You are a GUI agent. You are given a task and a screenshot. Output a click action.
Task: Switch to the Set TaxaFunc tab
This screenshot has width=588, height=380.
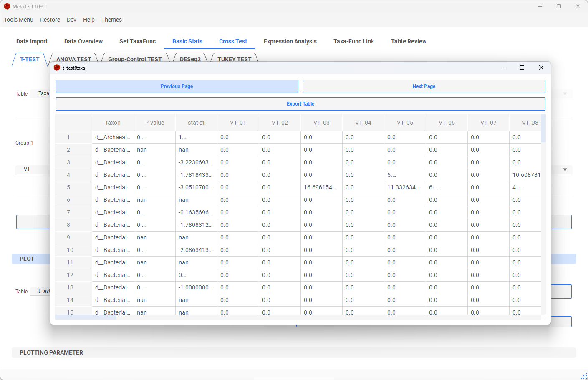(x=137, y=41)
